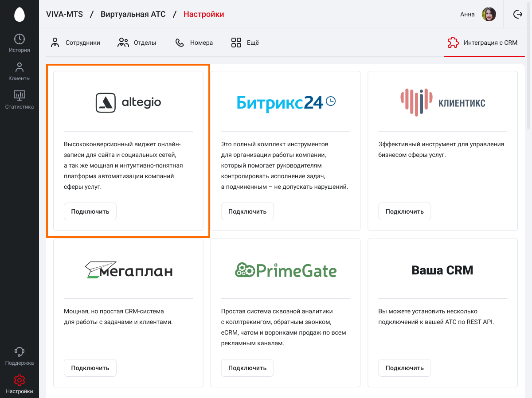Connect PrimeGate via Подключить button
Viewport: 532px width, 398px height.
(247, 368)
